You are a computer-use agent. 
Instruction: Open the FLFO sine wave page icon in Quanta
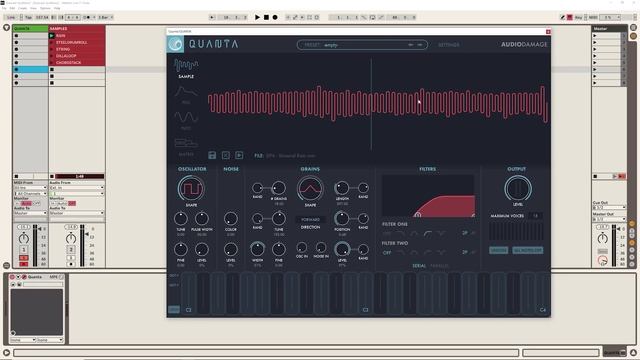click(x=186, y=118)
